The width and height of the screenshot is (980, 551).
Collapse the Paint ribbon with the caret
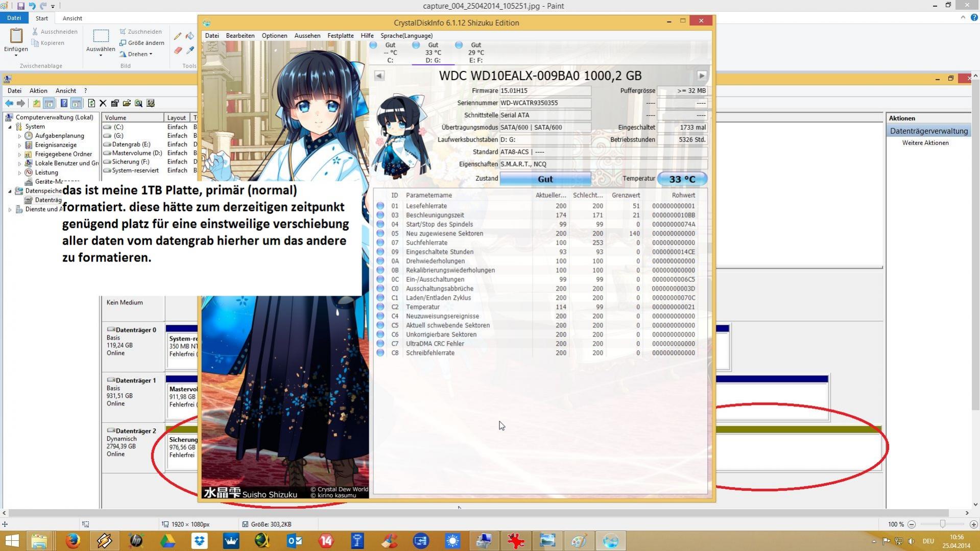tap(963, 17)
